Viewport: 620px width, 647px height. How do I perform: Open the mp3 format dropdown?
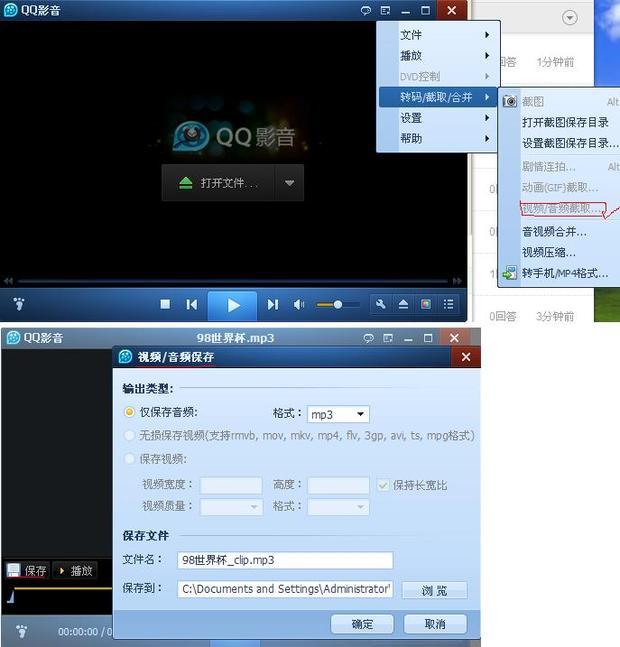[338, 414]
